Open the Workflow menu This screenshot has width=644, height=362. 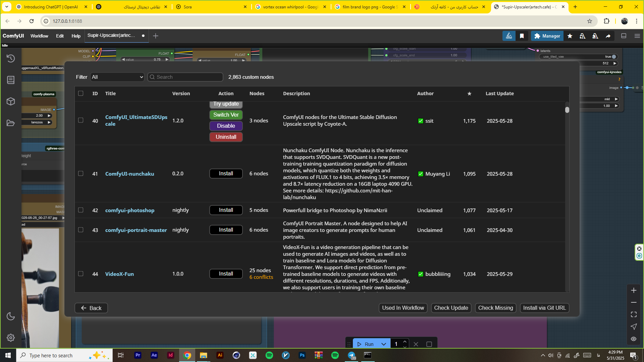(39, 36)
